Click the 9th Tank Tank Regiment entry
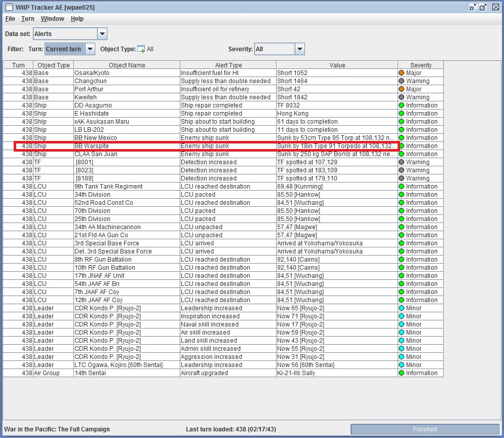The height and width of the screenshot is (438, 504). pos(108,187)
